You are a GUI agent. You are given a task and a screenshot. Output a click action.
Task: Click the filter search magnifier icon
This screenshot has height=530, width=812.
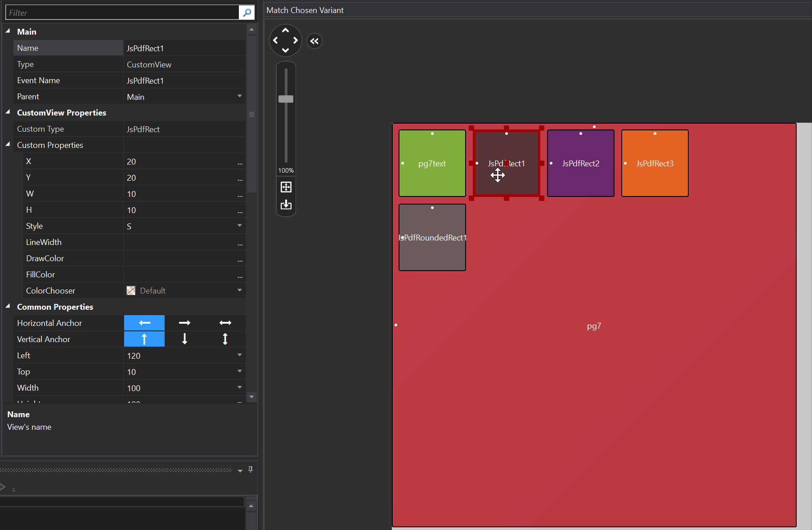(x=247, y=13)
